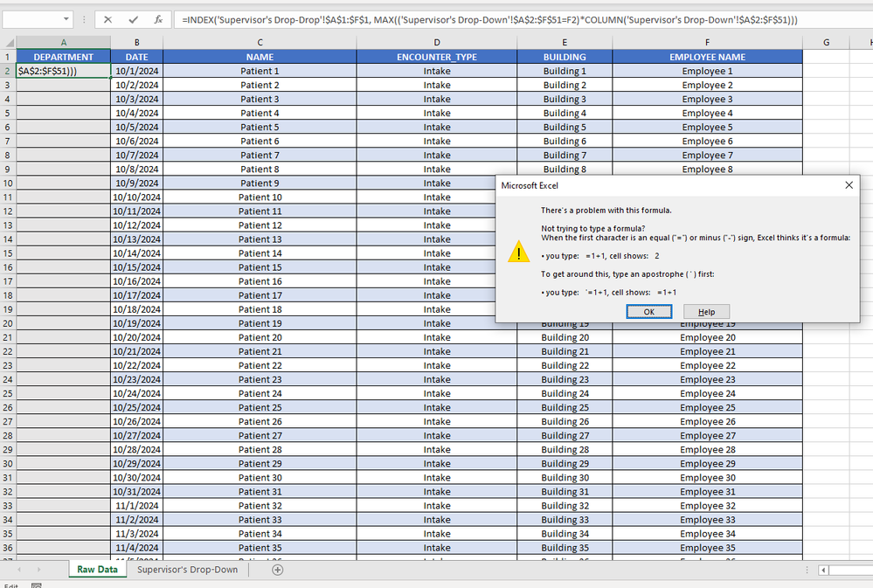Select column B header
This screenshot has width=873, height=588.
137,42
